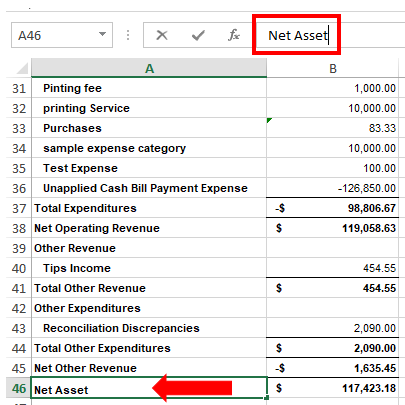Image resolution: width=405 pixels, height=405 pixels.
Task: Select all cells using the corner triangle
Action: point(22,68)
